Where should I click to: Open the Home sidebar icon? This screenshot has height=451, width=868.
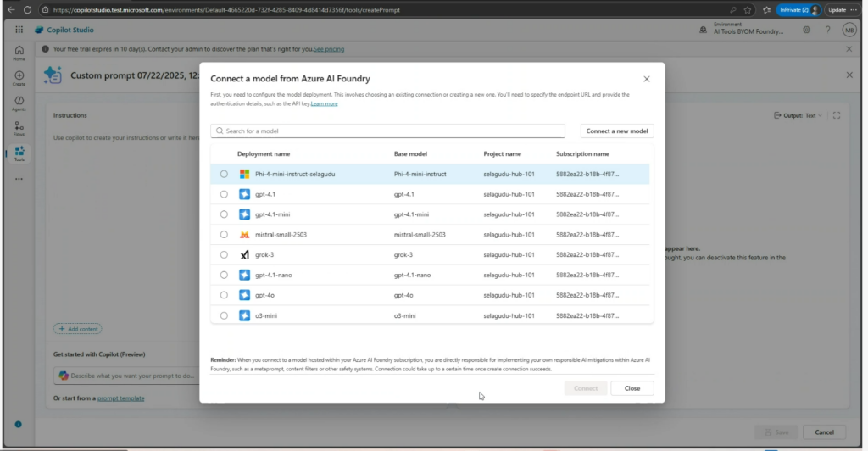pos(19,53)
